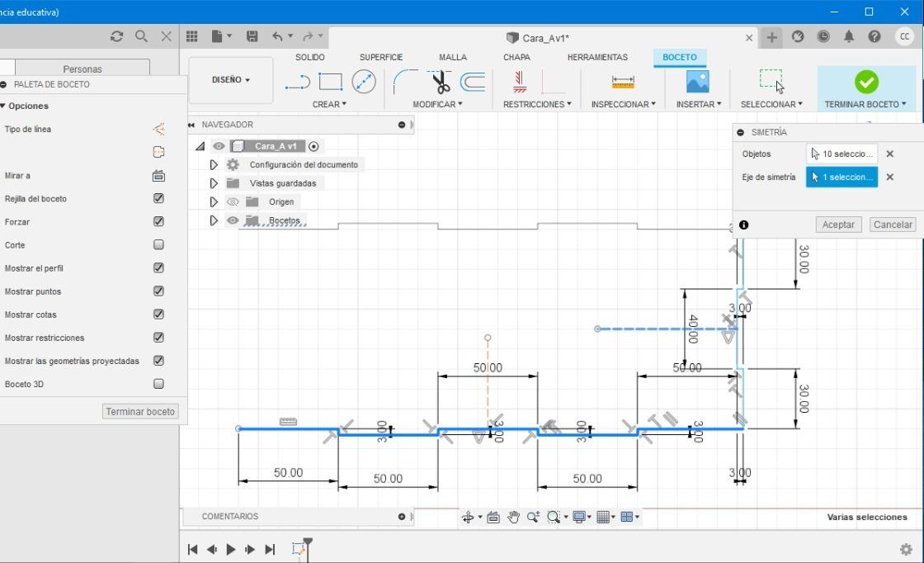Toggle Mostrar el perfil checkbox
The height and width of the screenshot is (563, 924).
[x=158, y=267]
